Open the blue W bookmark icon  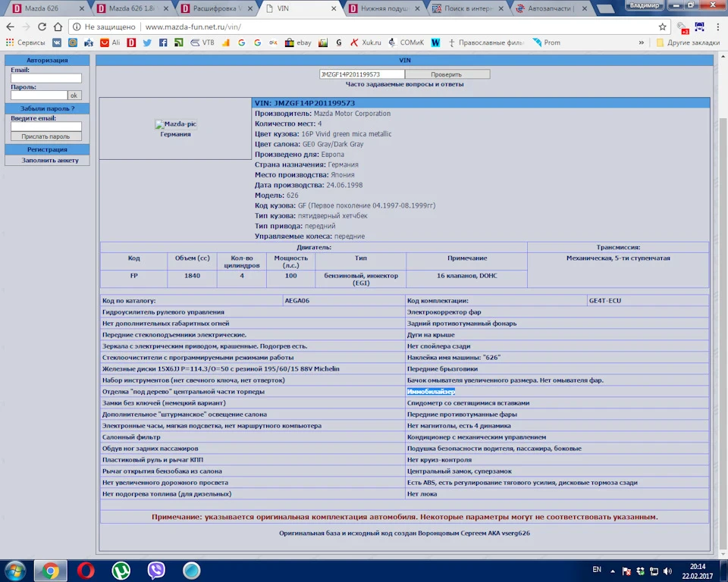435,42
